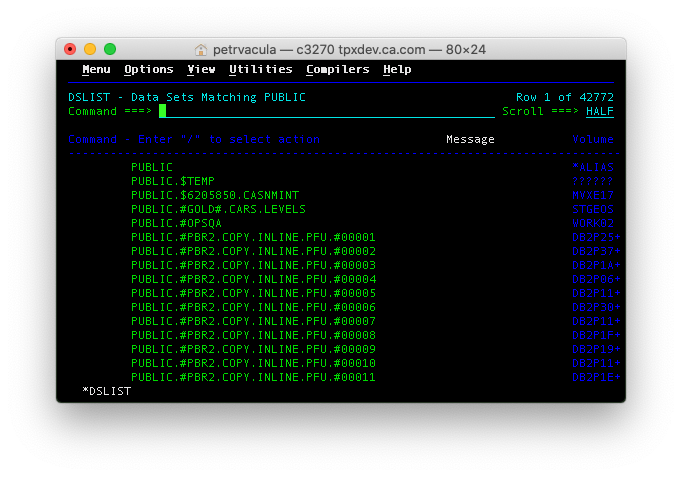Open the View menu
This screenshot has width=682, height=477.
[x=201, y=70]
